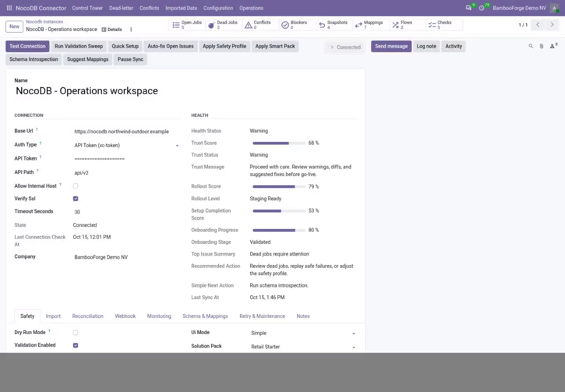
Task: Open the conversations chat icon in navbar
Action: tap(468, 8)
